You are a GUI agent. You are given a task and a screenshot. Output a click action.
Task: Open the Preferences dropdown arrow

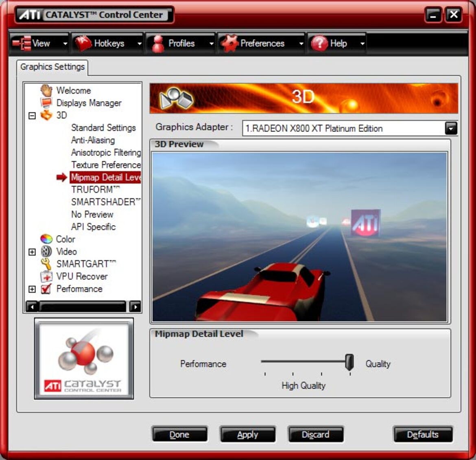[301, 44]
